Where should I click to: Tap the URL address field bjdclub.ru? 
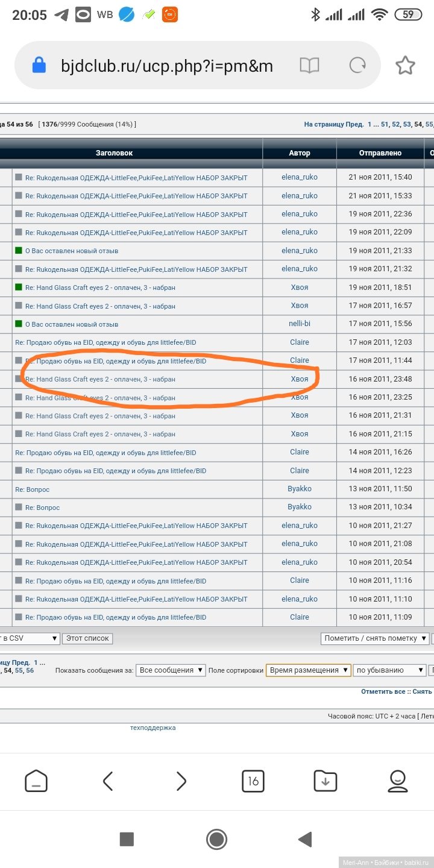click(166, 66)
